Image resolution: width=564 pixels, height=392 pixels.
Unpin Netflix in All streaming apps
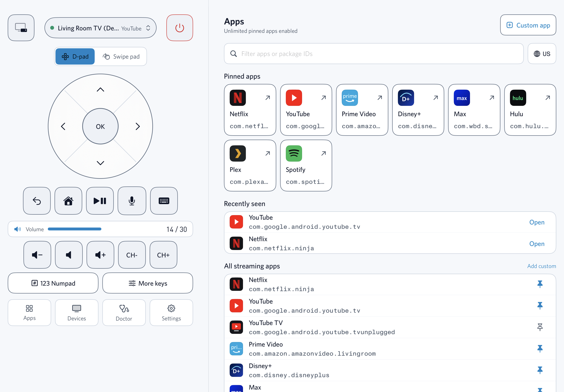(x=540, y=284)
